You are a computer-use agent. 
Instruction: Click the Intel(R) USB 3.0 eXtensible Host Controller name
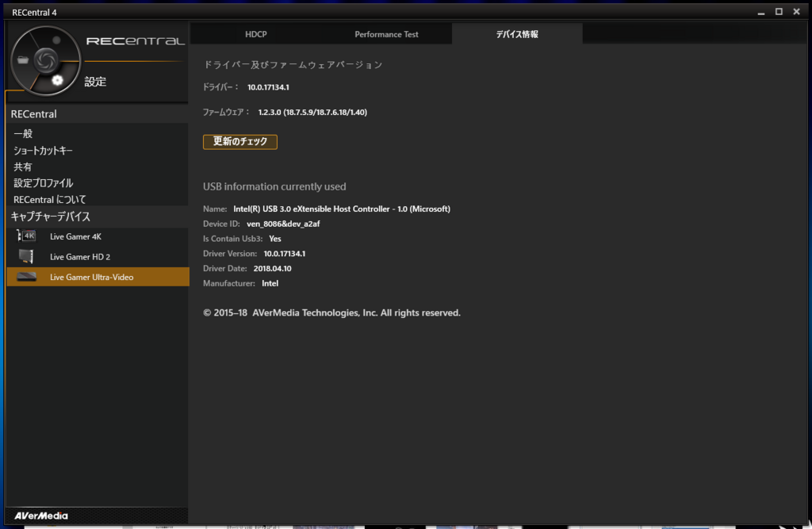tap(342, 209)
